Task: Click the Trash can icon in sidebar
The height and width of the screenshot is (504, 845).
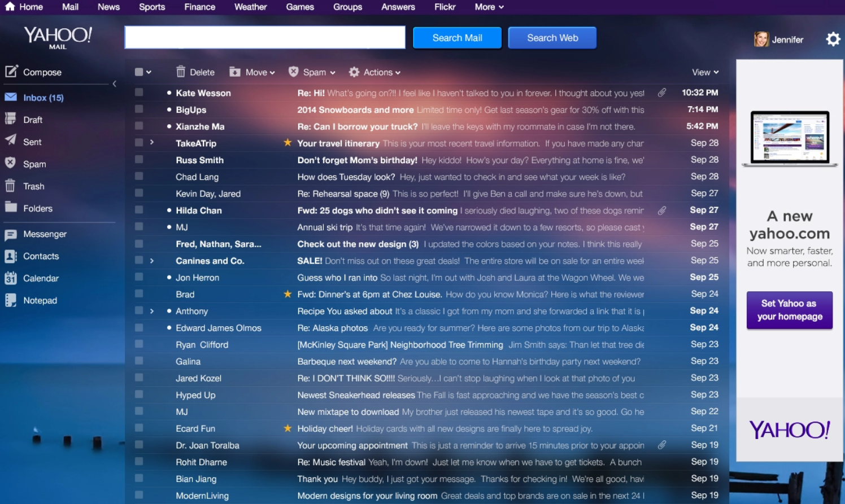Action: [10, 185]
